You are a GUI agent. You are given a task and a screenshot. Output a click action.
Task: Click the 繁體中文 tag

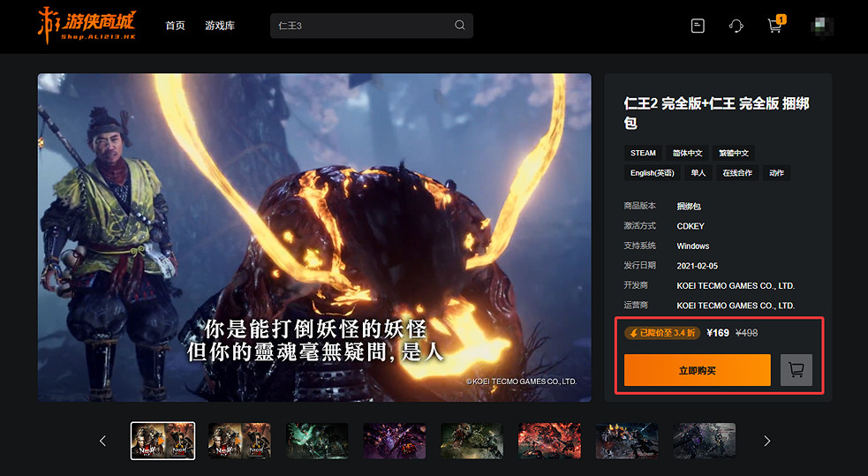pyautogui.click(x=734, y=153)
